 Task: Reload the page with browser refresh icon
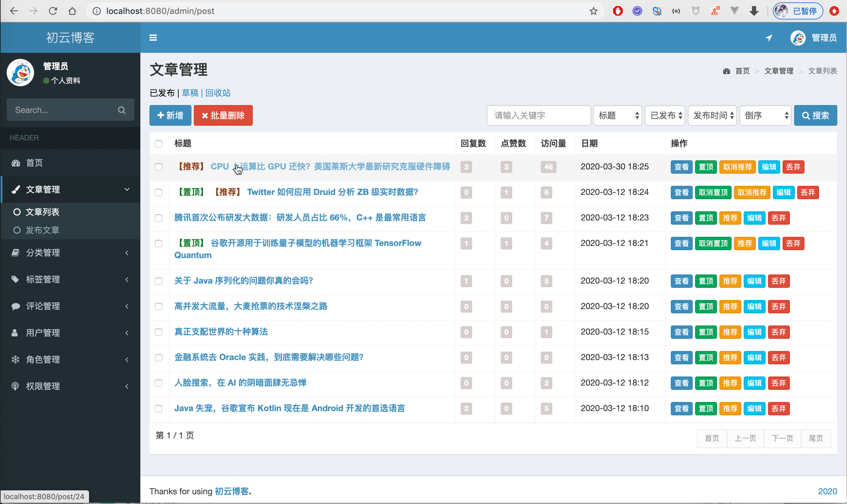click(53, 11)
